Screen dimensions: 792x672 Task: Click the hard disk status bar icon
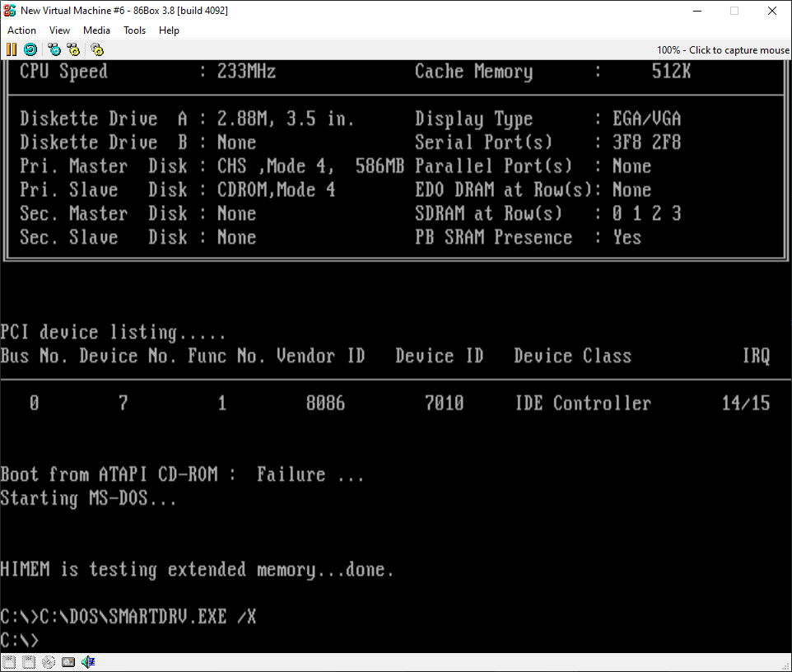tap(68, 662)
